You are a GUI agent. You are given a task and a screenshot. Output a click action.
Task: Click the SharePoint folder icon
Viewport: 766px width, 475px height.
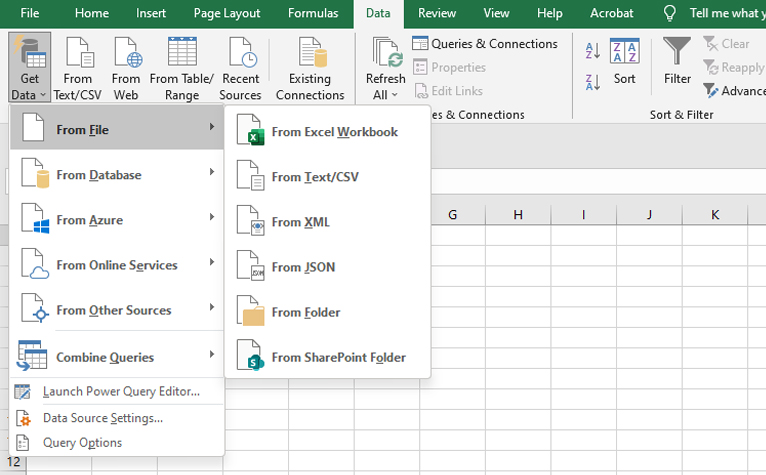[250, 356]
